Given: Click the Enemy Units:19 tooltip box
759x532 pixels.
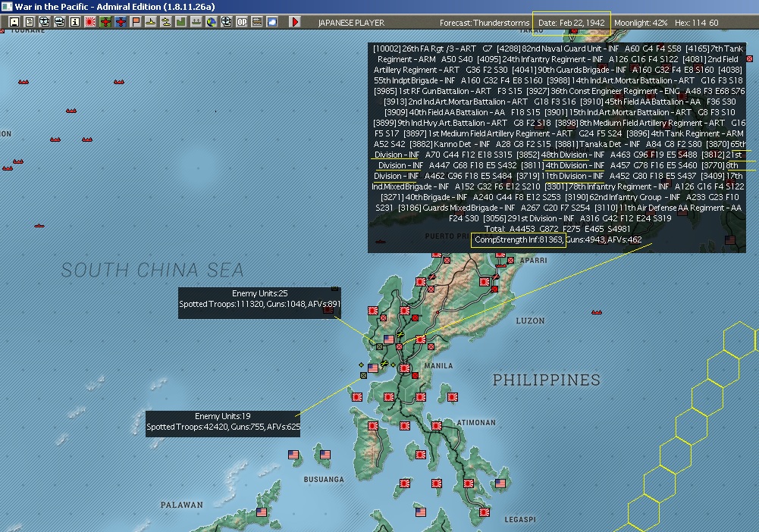Looking at the screenshot, I should coord(223,424).
